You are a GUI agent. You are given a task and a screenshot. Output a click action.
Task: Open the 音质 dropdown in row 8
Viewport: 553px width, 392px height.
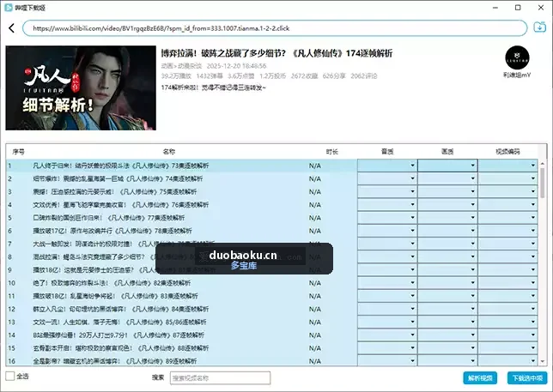point(387,256)
